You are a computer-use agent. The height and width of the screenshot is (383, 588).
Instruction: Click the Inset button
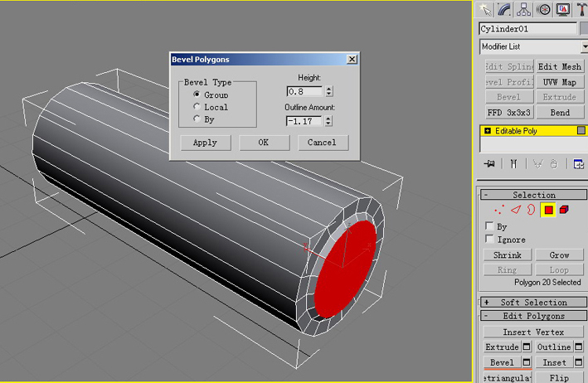(x=554, y=362)
